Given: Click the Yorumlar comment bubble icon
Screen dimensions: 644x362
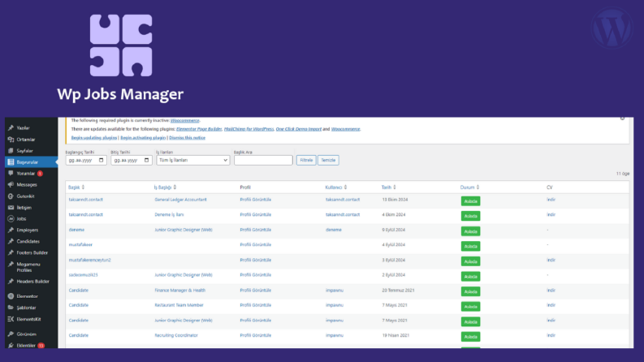Looking at the screenshot, I should point(11,173).
